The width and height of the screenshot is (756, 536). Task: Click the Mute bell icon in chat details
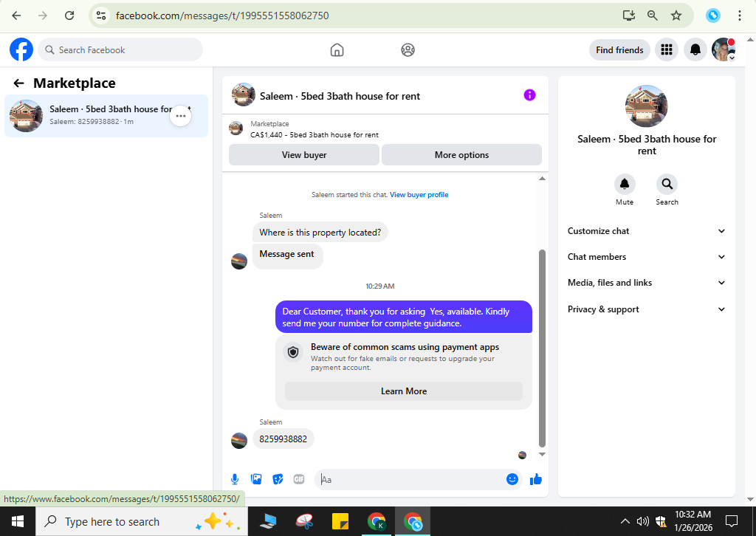(625, 184)
